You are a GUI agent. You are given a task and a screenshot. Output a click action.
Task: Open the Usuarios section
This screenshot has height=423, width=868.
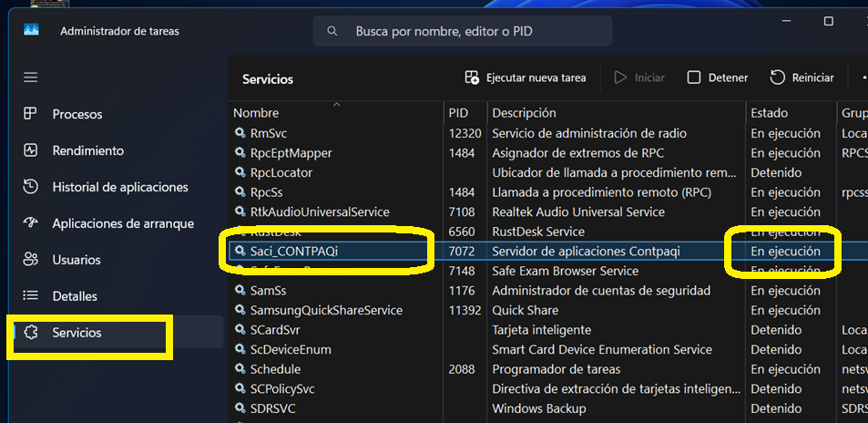[x=77, y=260]
